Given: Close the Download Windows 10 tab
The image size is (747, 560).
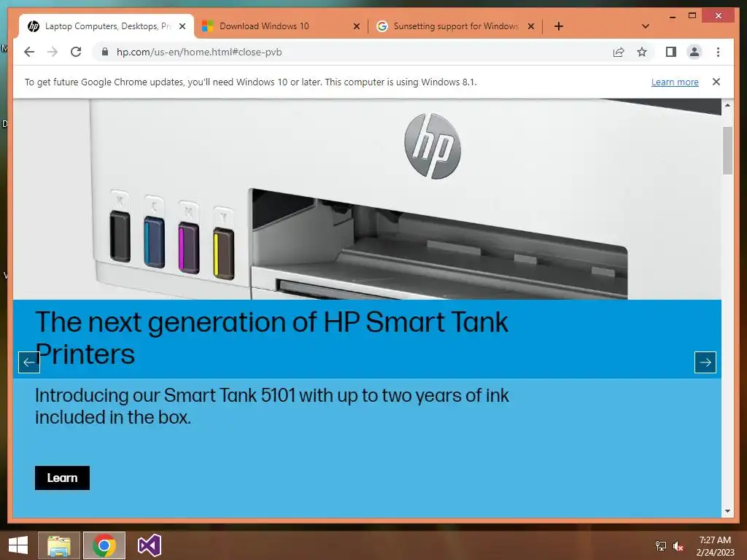Looking at the screenshot, I should click(x=356, y=26).
